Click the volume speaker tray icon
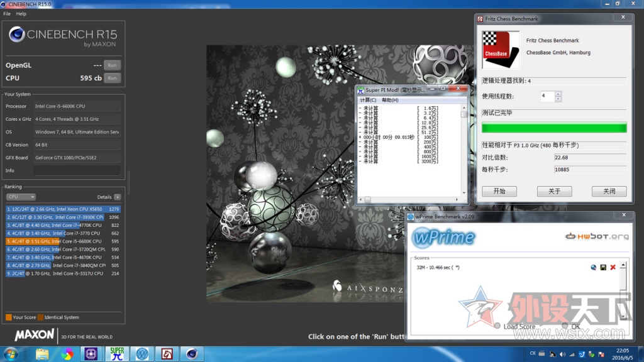 tap(562, 354)
